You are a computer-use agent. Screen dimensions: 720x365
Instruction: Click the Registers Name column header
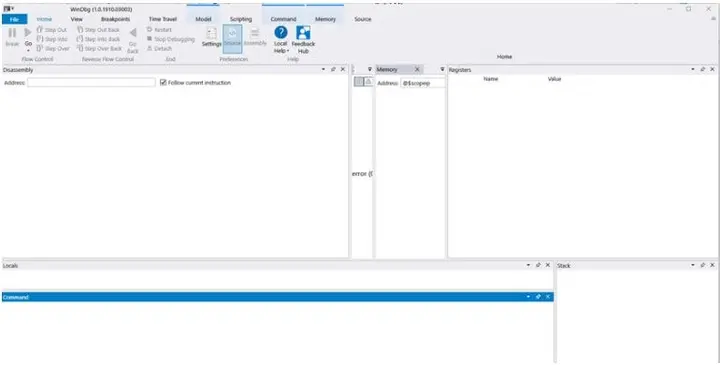click(x=491, y=79)
